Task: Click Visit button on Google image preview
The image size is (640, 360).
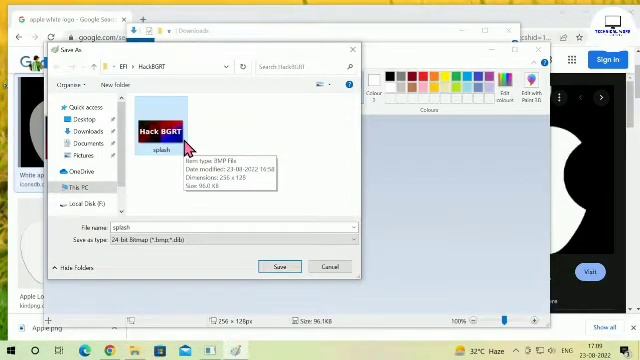Action: pyautogui.click(x=590, y=272)
